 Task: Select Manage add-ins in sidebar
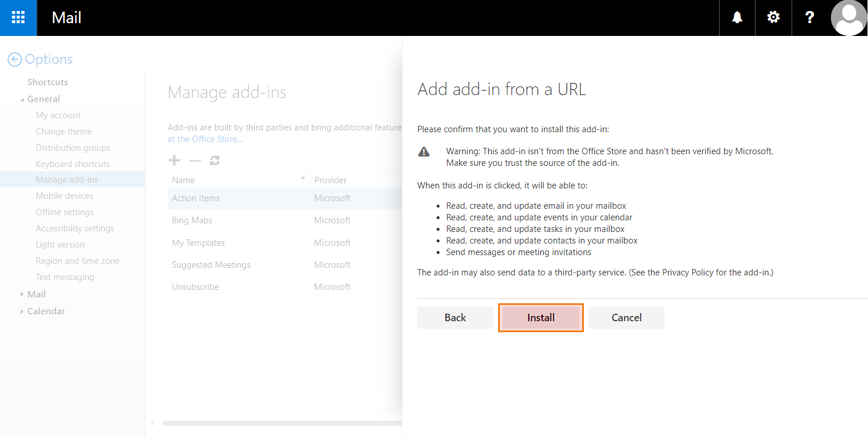point(67,180)
